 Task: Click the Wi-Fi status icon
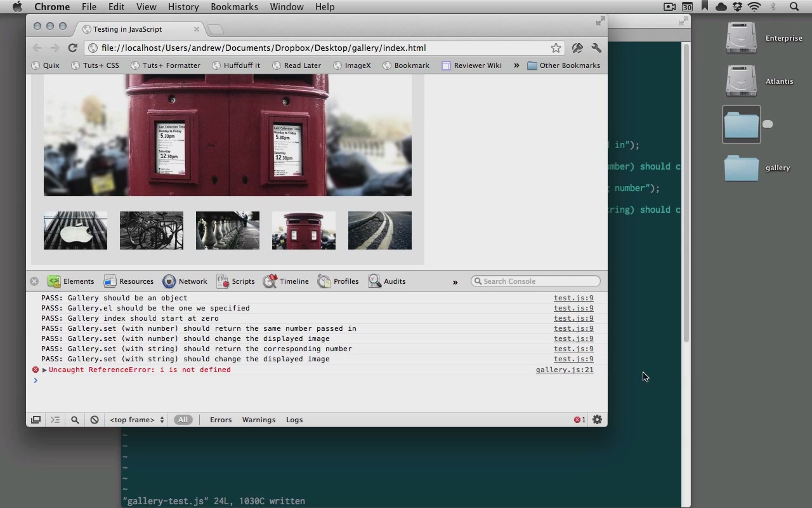click(754, 7)
